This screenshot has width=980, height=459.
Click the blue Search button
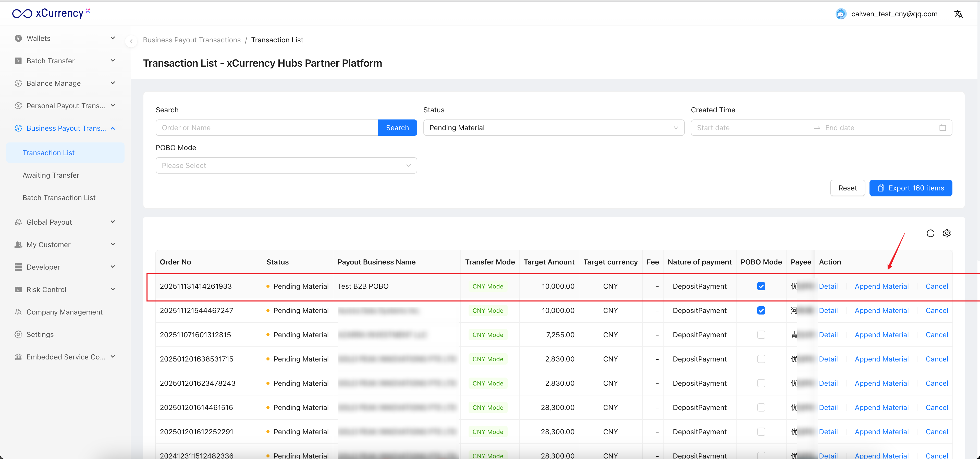coord(397,128)
